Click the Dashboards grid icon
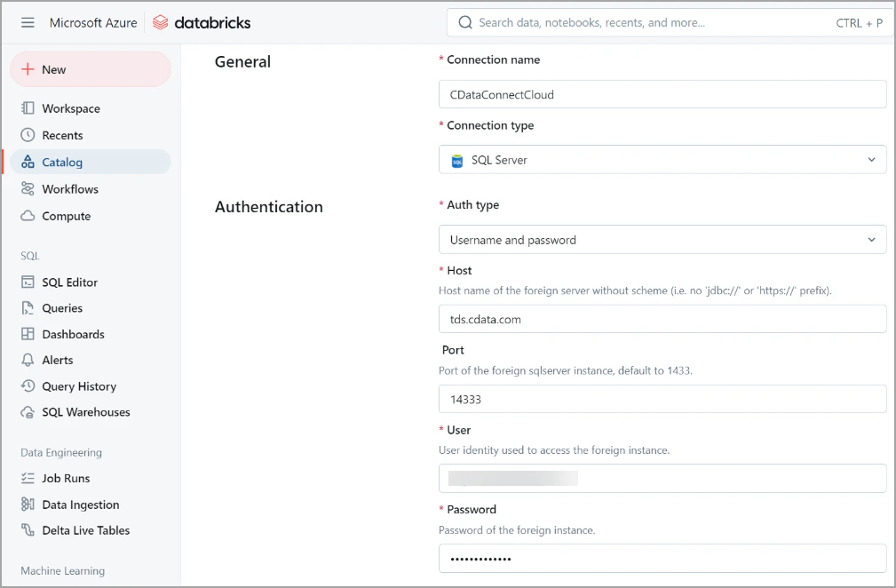This screenshot has width=896, height=588. pos(28,334)
